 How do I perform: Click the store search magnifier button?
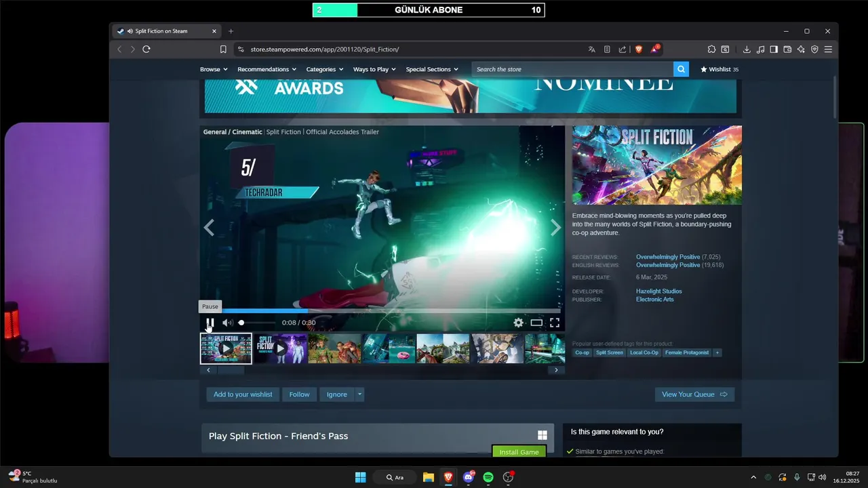pyautogui.click(x=681, y=69)
